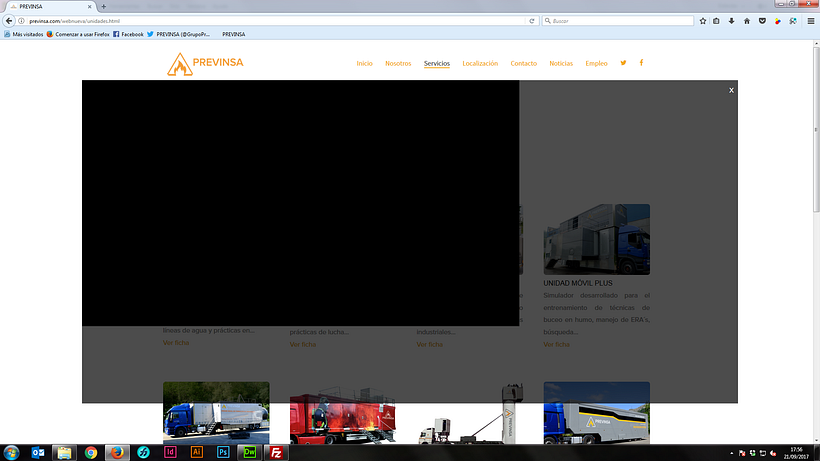Click the site information icon in the address bar
Viewport: 820px width, 461px height.
pos(21,21)
